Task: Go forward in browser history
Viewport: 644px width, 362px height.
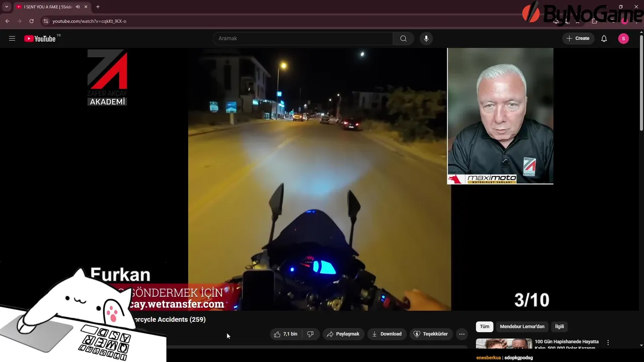Action: coord(20,21)
